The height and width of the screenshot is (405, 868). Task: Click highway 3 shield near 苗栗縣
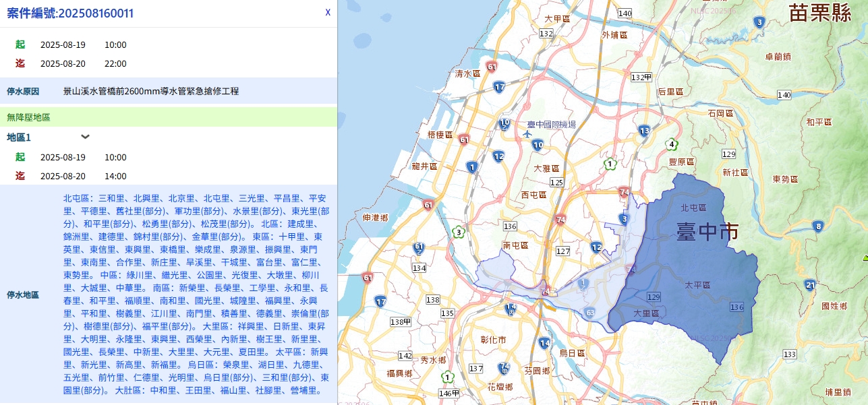tap(759, 22)
